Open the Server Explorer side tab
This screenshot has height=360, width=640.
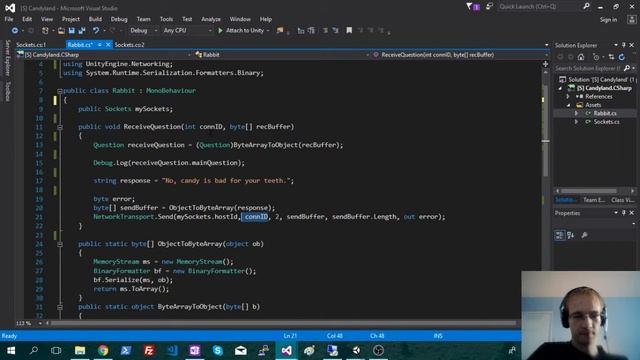[7, 58]
